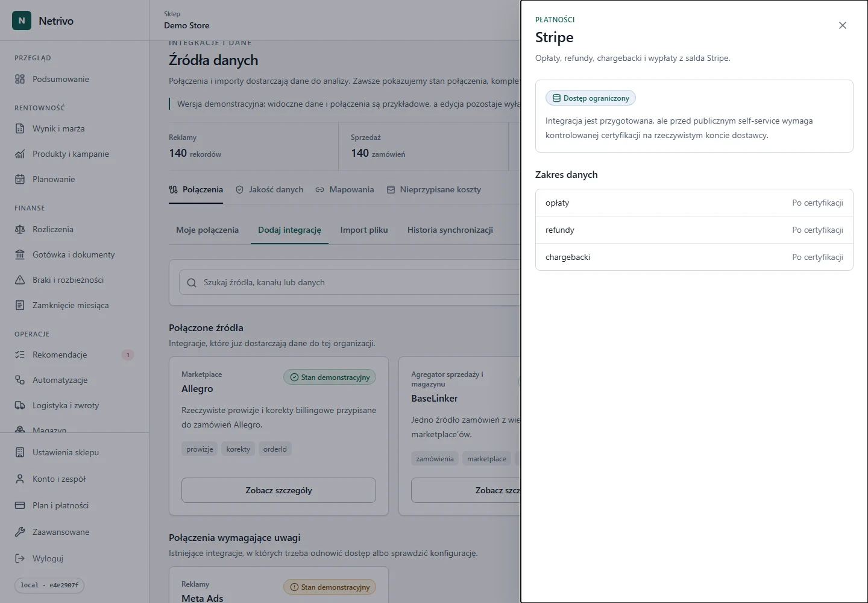Click the Zamknięcie miesiąca document icon

[20, 305]
